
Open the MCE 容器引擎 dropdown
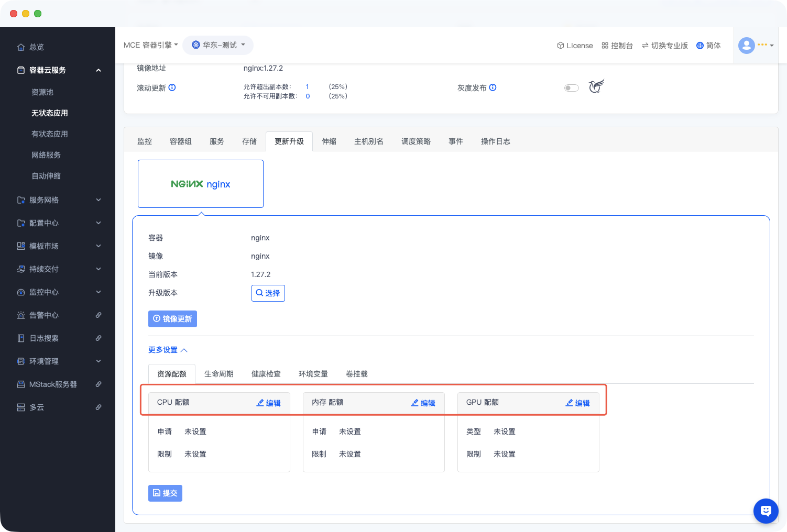(x=151, y=45)
